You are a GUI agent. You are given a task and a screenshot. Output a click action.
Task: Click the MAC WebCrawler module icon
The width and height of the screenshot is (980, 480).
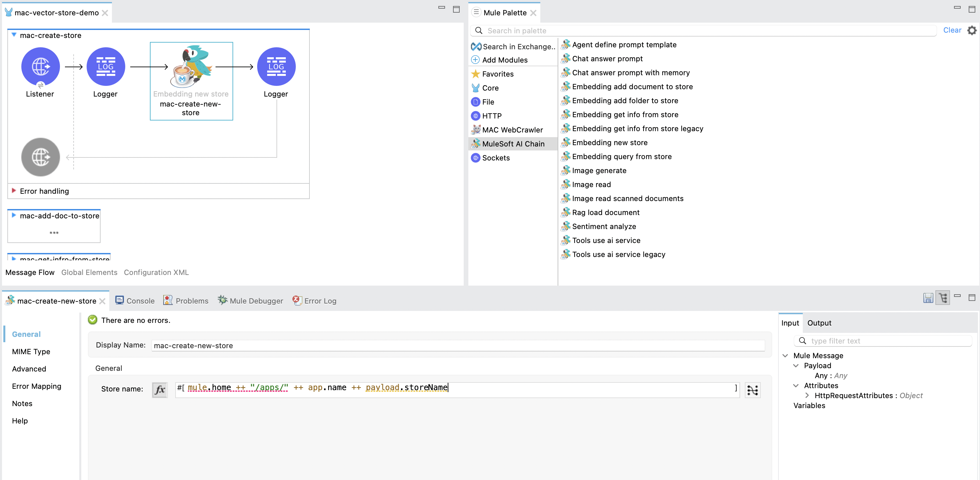click(x=476, y=129)
